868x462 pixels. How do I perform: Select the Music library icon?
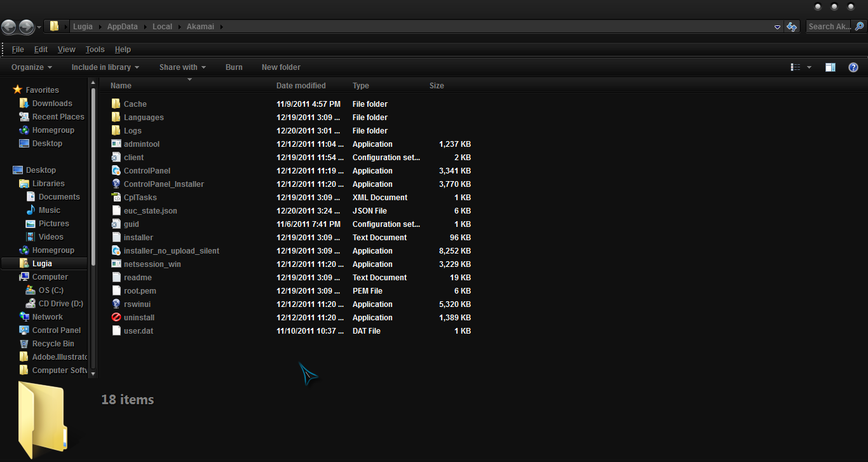(31, 210)
